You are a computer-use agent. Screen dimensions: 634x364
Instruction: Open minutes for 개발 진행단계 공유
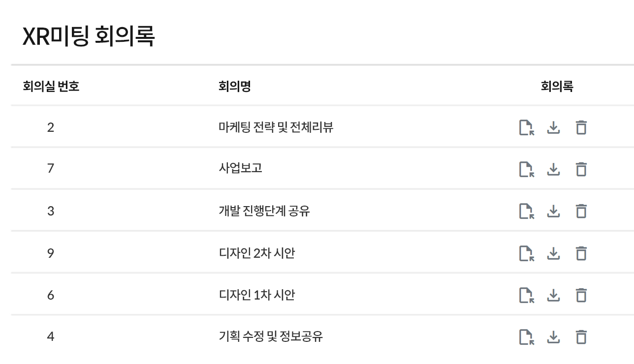[x=527, y=211]
